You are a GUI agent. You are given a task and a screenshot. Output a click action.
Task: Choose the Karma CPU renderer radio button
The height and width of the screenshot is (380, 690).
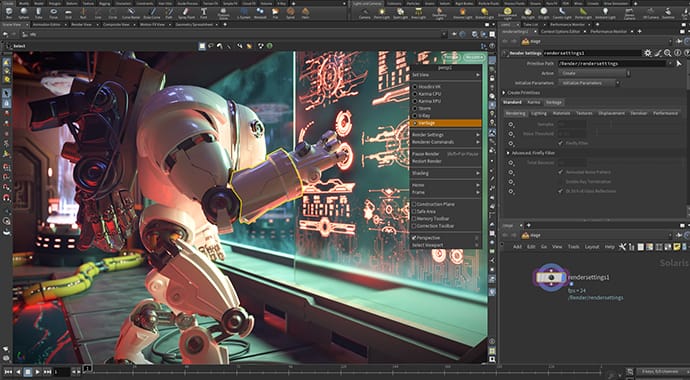pos(415,94)
